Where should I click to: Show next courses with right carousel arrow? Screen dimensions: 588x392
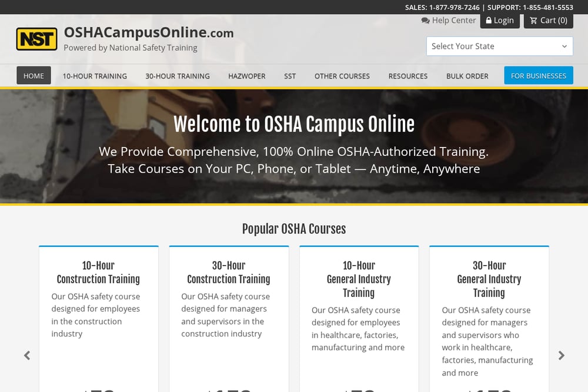(x=561, y=356)
